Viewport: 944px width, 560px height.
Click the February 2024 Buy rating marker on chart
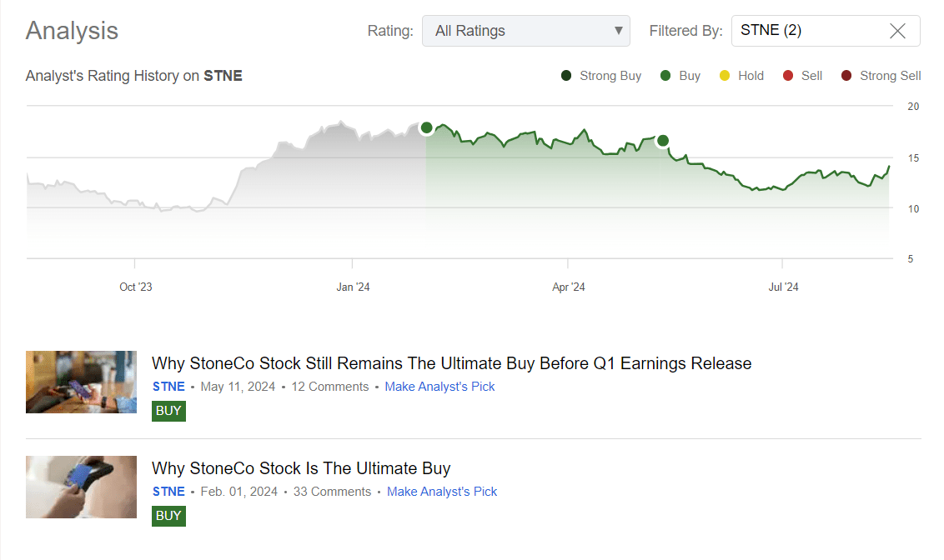[x=426, y=127]
